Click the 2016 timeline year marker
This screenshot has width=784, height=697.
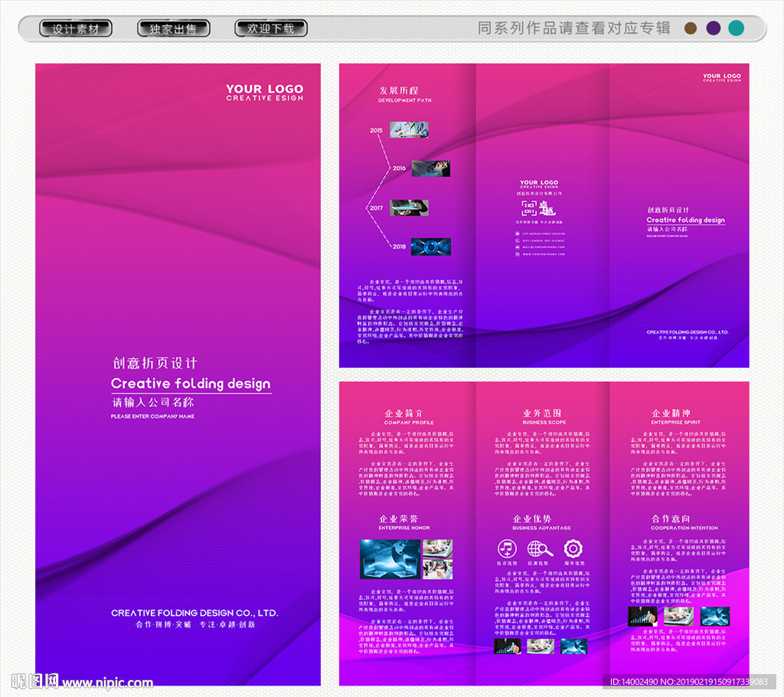click(x=399, y=168)
